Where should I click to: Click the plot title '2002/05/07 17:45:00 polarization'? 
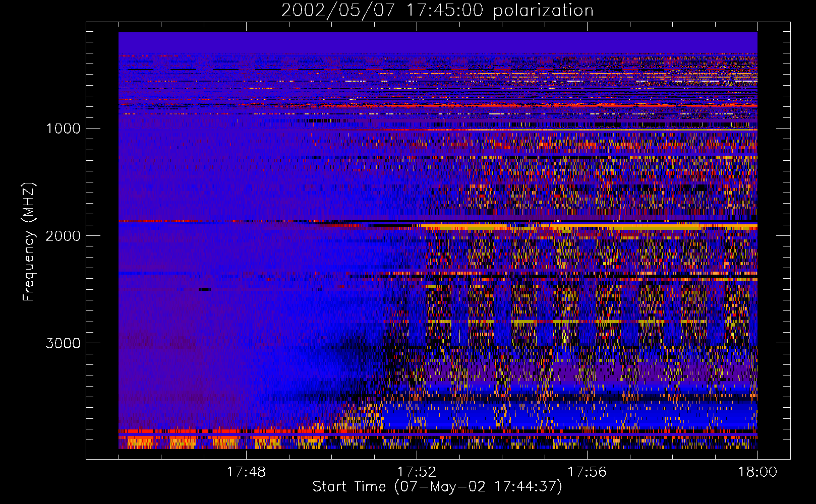coord(437,11)
